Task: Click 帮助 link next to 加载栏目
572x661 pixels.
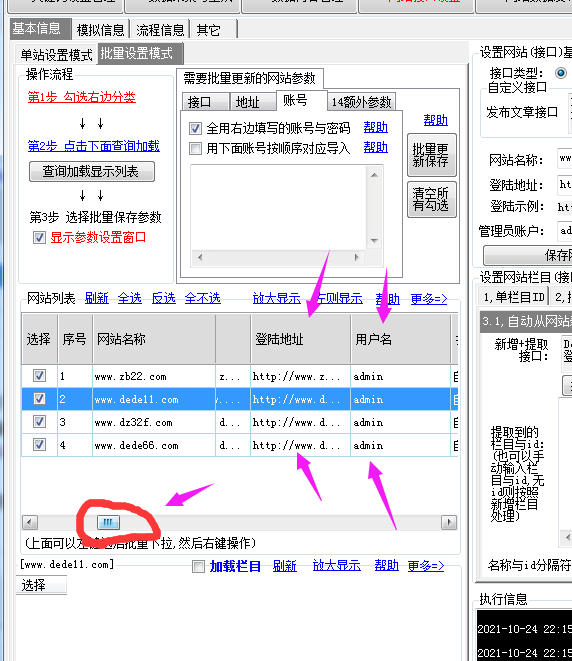Action: [x=387, y=565]
